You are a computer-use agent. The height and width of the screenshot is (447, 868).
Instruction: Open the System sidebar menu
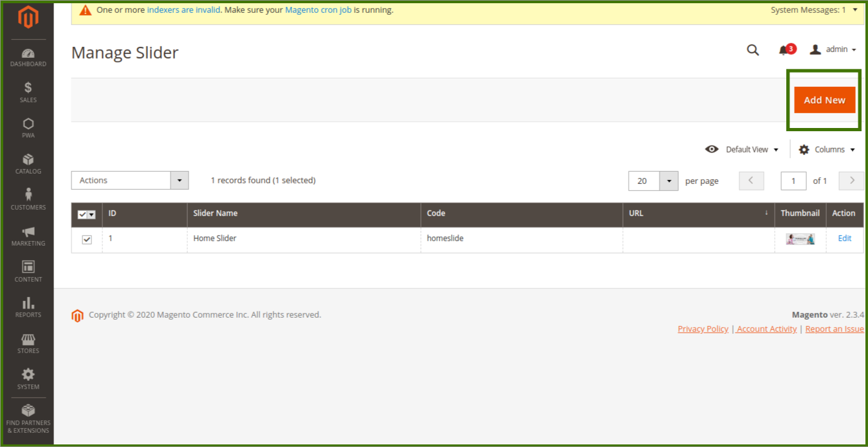[28, 379]
